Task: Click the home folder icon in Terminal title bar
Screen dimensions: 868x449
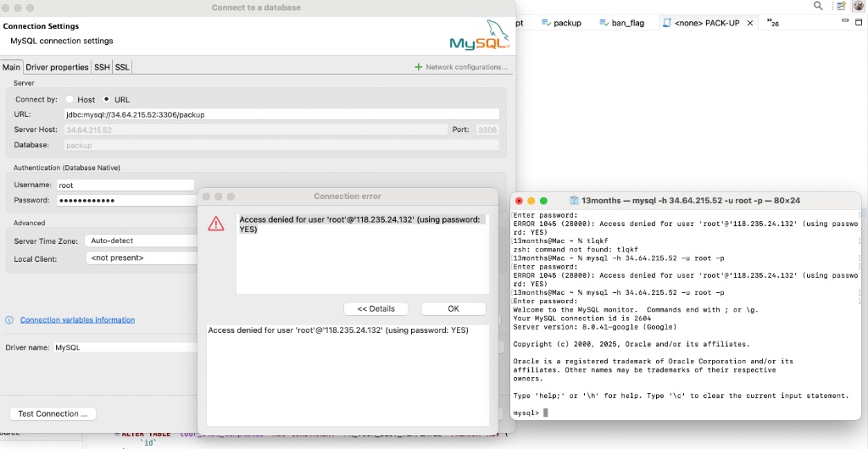Action: pyautogui.click(x=574, y=201)
